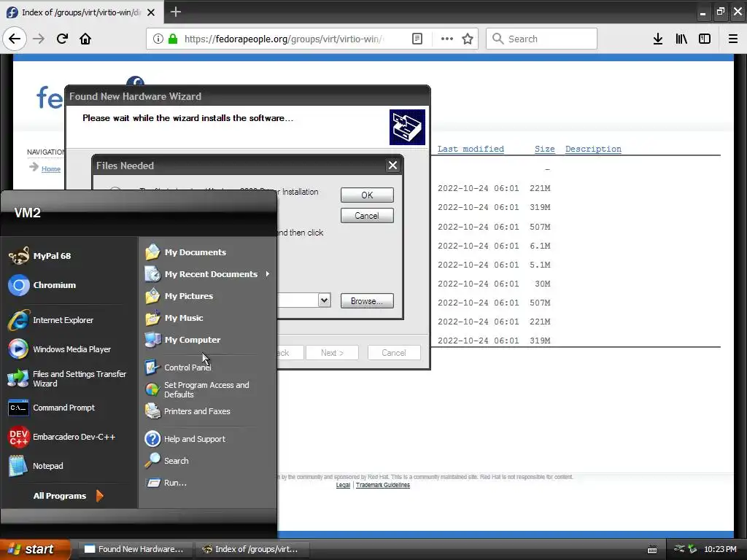Open MyPal 68 from Start menu

pyautogui.click(x=41, y=256)
